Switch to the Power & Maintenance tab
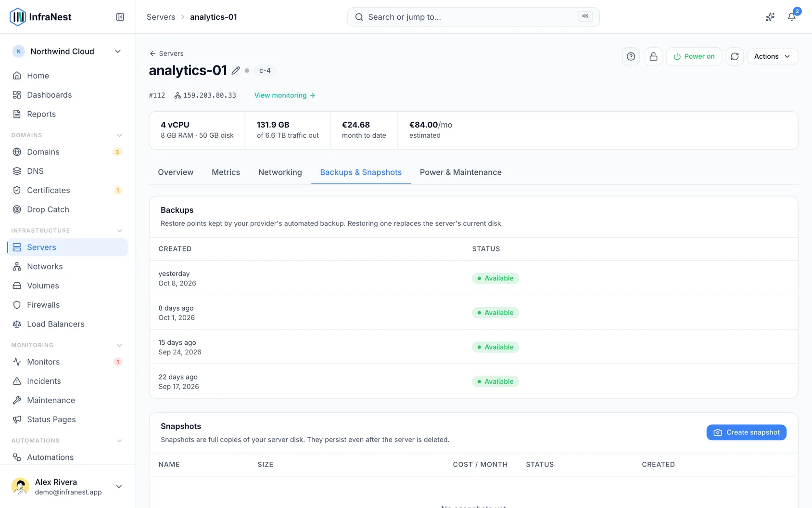812x508 pixels. click(x=461, y=172)
